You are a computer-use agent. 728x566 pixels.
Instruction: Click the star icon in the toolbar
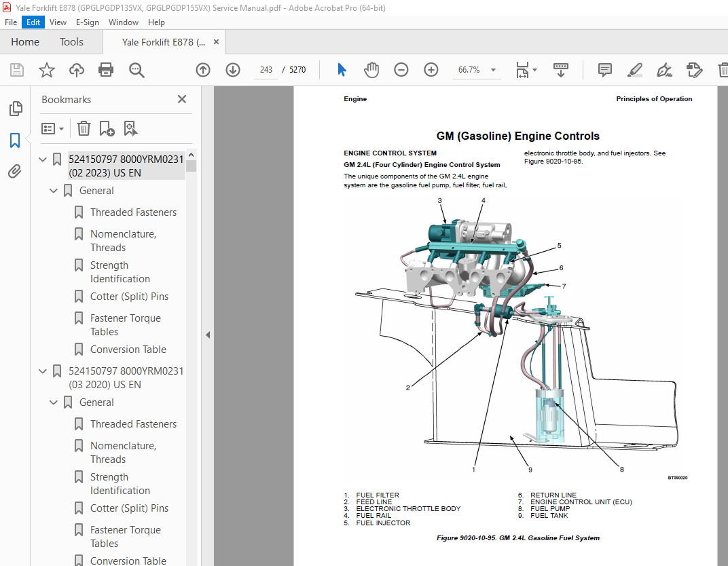point(46,70)
